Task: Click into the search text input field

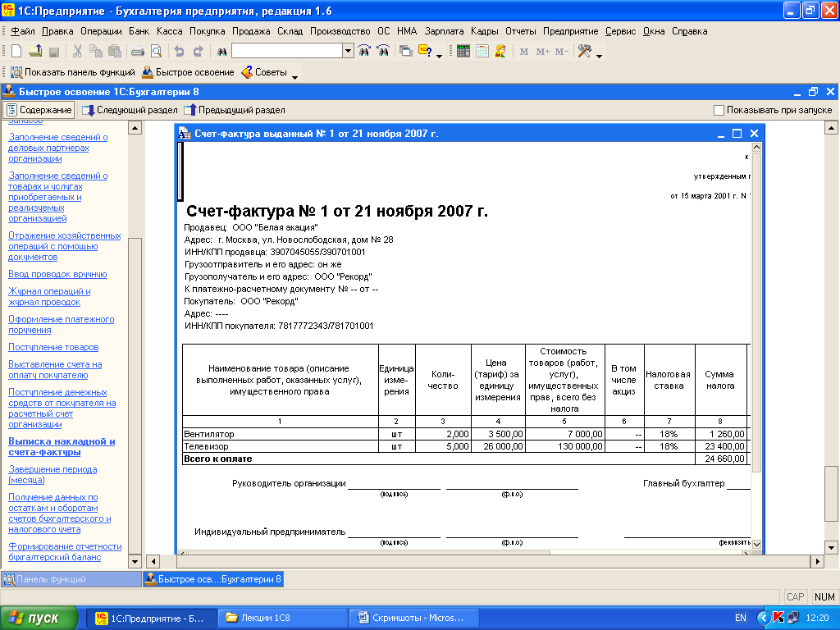Action: pos(287,51)
